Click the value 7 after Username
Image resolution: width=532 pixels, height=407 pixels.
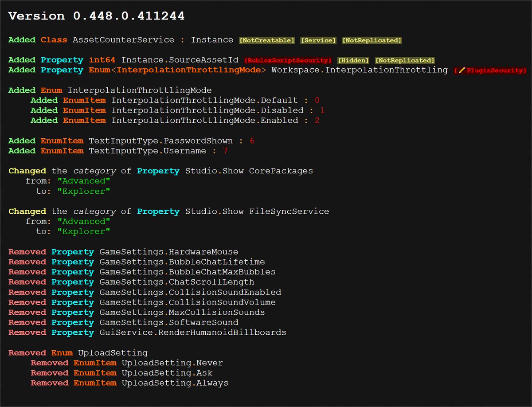tap(225, 151)
